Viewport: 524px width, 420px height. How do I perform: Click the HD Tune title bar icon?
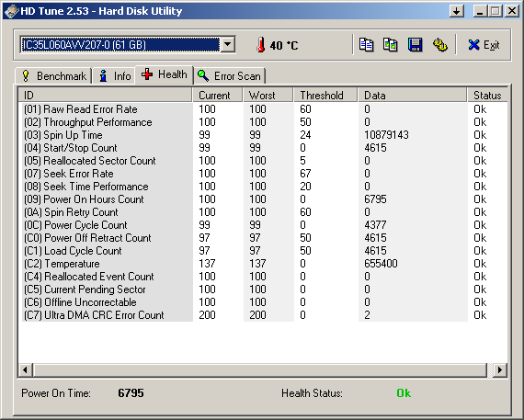[11, 11]
